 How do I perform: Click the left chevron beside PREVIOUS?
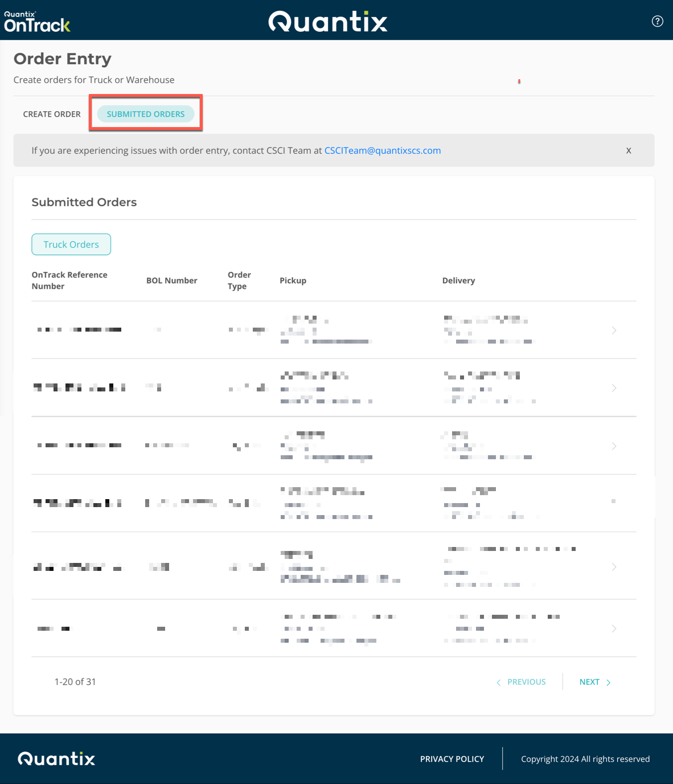(498, 681)
